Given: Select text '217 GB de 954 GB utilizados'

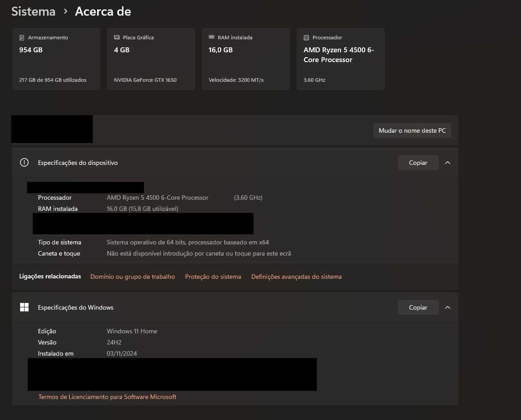Looking at the screenshot, I should tap(52, 80).
